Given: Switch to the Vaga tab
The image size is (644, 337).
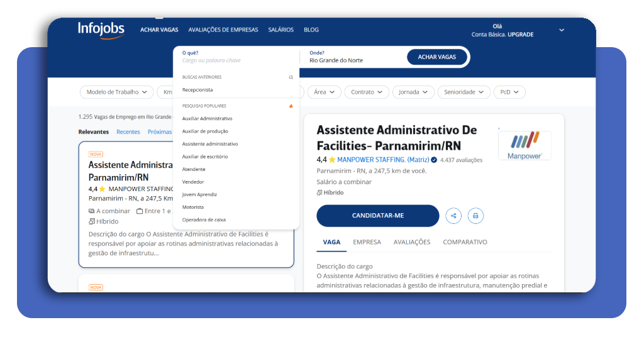Looking at the screenshot, I should click(x=331, y=242).
